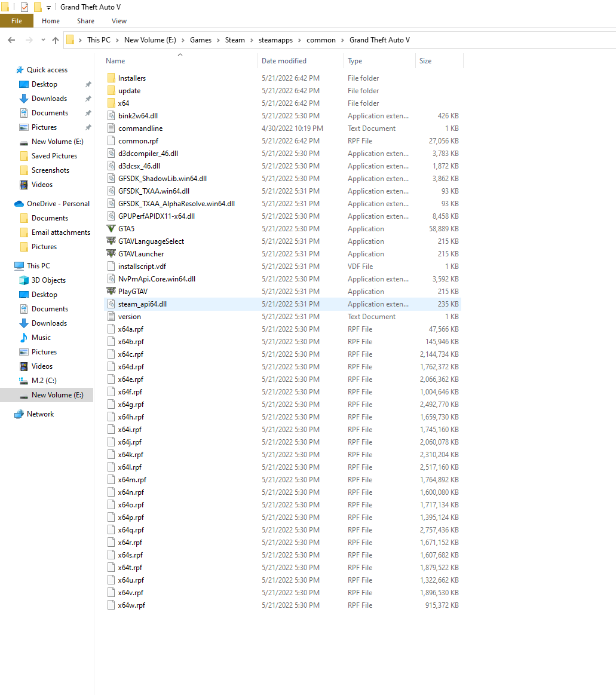
Task: Select the common.rpf file name
Action: coord(138,141)
